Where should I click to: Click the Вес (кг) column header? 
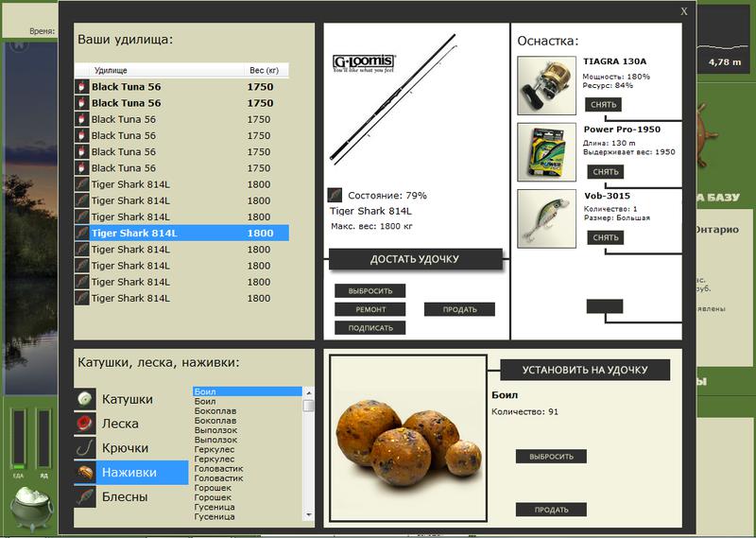(265, 71)
